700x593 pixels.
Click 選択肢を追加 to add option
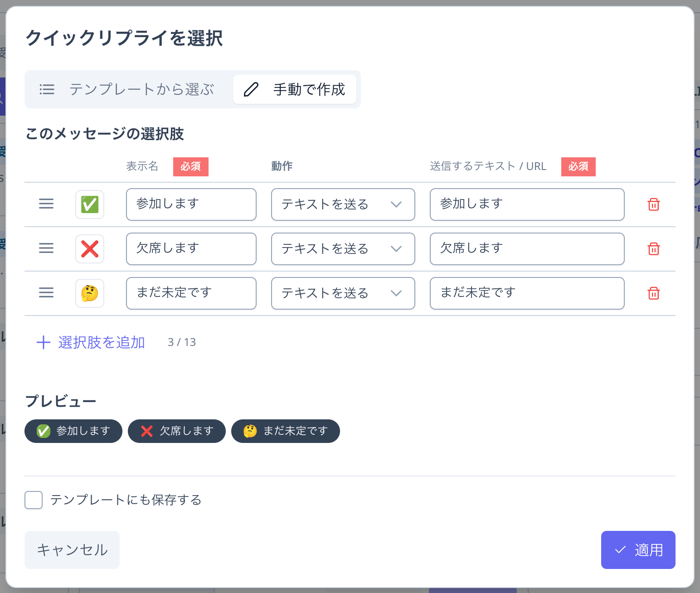(91, 342)
